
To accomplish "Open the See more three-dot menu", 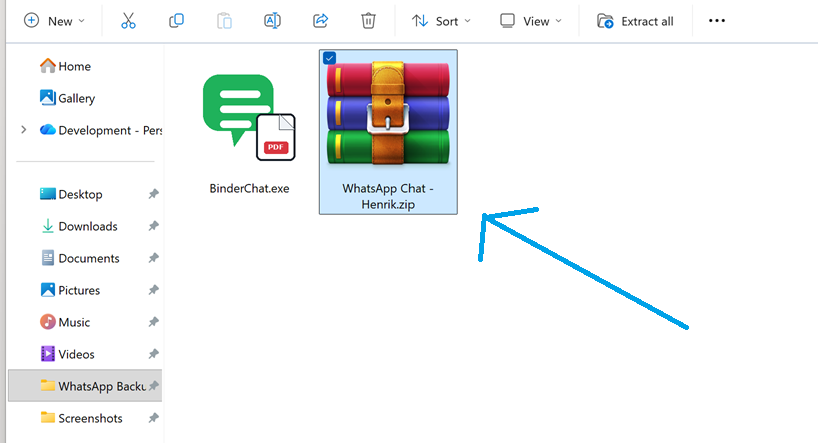I will pos(717,21).
